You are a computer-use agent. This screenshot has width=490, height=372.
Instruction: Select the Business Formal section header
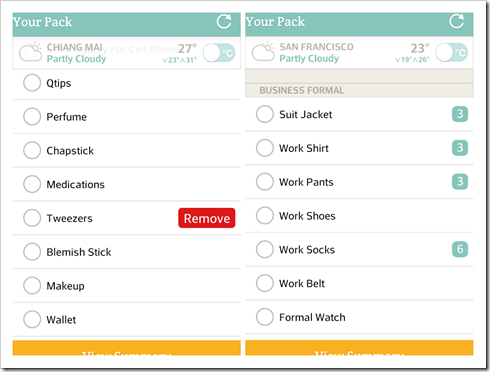(x=359, y=90)
